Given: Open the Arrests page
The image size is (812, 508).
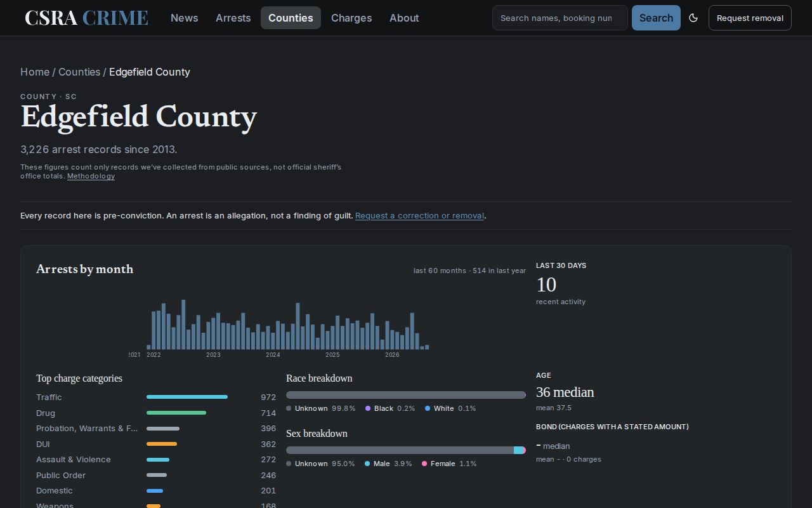Looking at the screenshot, I should pos(233,18).
